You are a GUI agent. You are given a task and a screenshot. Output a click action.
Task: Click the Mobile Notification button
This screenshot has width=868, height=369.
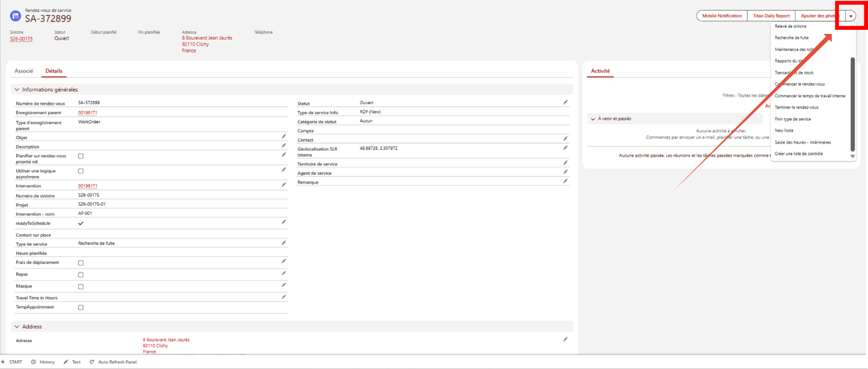click(x=722, y=16)
